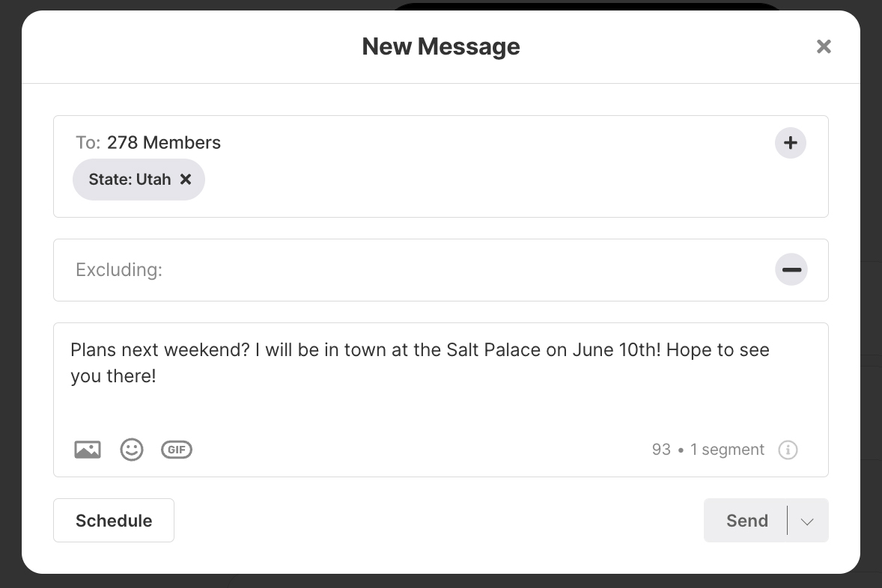This screenshot has width=882, height=588.
Task: Close the New Message dialog
Action: tap(824, 46)
